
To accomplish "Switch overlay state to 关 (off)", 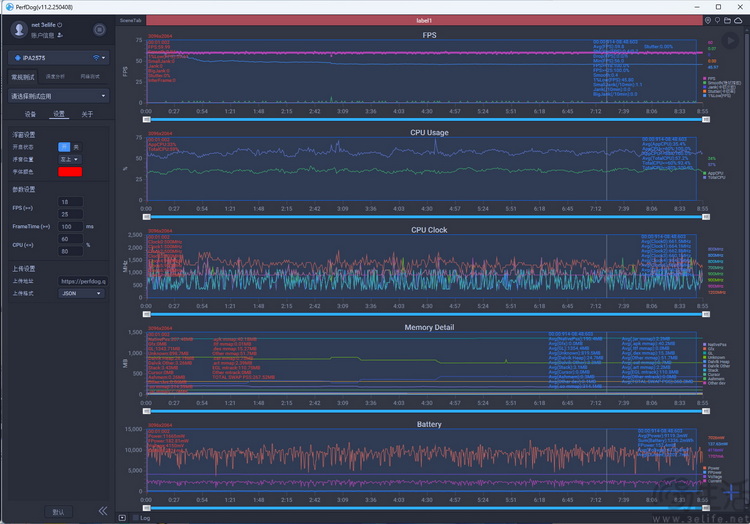I will 76,147.
